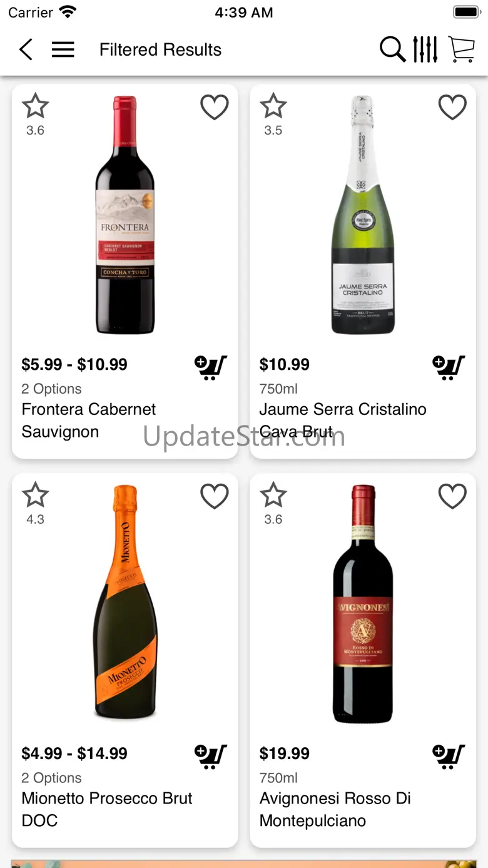Open the filter sliders settings
The height and width of the screenshot is (868, 488).
click(425, 49)
